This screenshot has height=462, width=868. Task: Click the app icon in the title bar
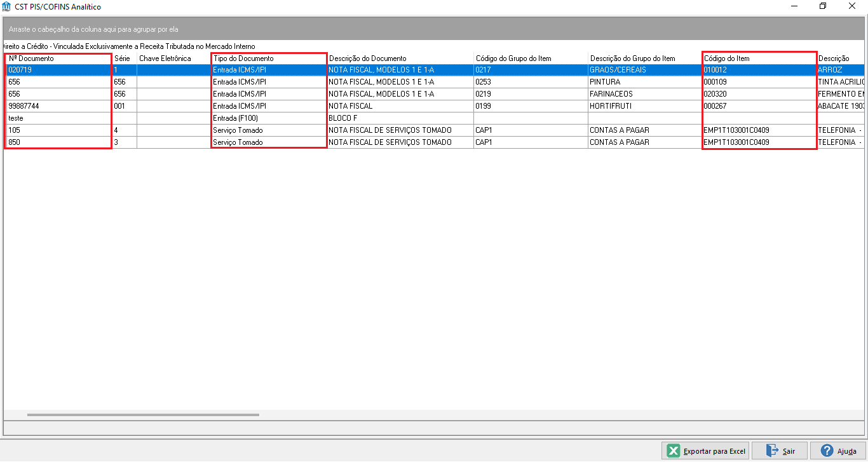pos(7,6)
